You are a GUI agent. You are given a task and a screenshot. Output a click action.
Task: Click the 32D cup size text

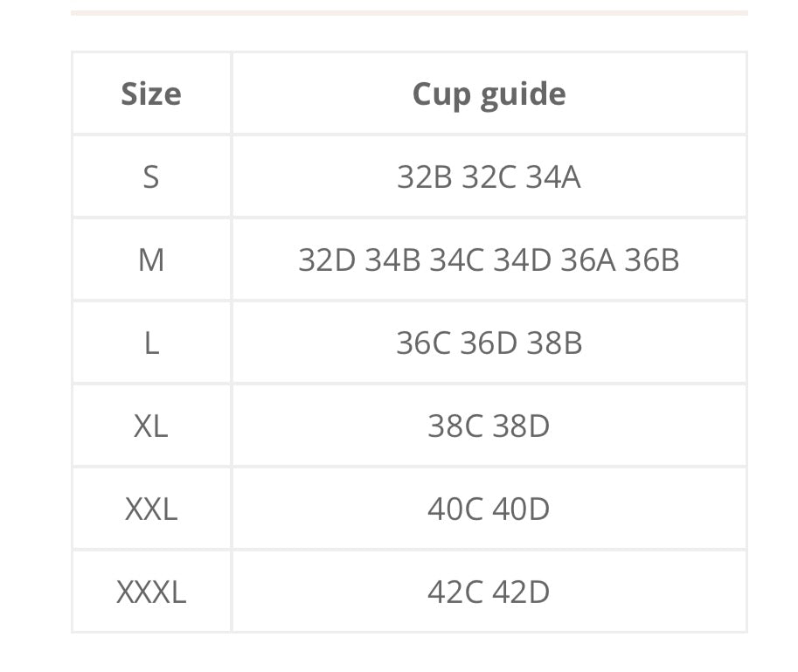[x=327, y=260]
